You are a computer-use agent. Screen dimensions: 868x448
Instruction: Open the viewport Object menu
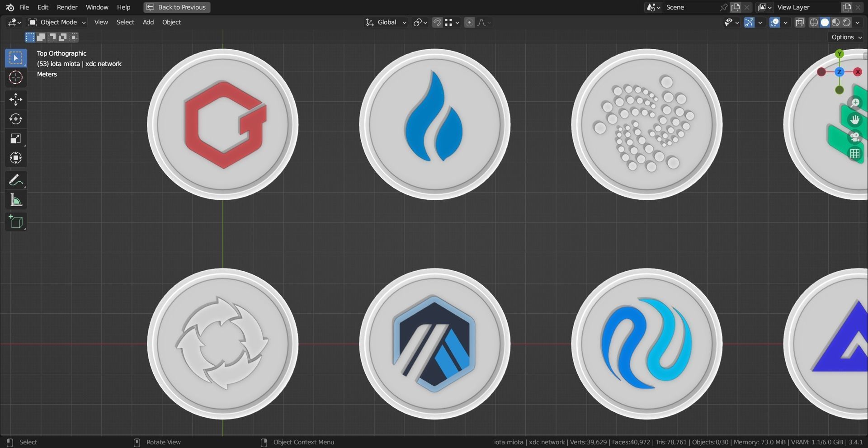click(171, 22)
